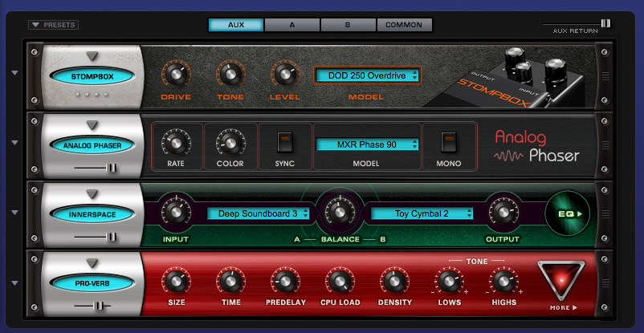Open the Deep Soundboard 3 impulse dropdown

(258, 213)
